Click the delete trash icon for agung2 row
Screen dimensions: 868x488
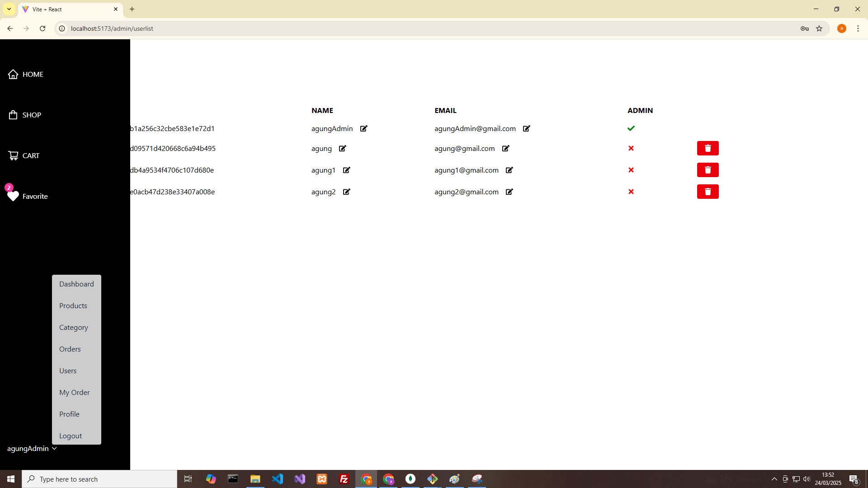coord(708,192)
